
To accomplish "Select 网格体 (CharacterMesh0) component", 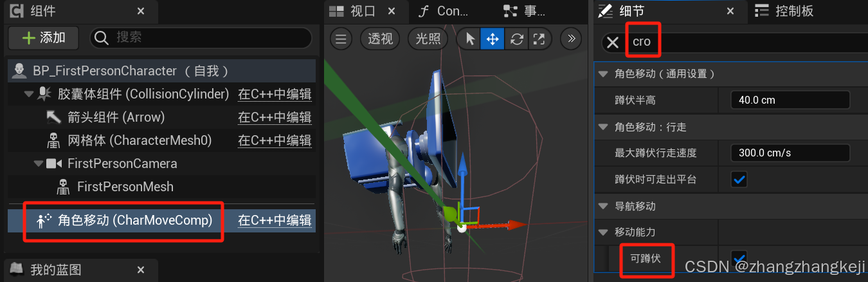I will [139, 140].
